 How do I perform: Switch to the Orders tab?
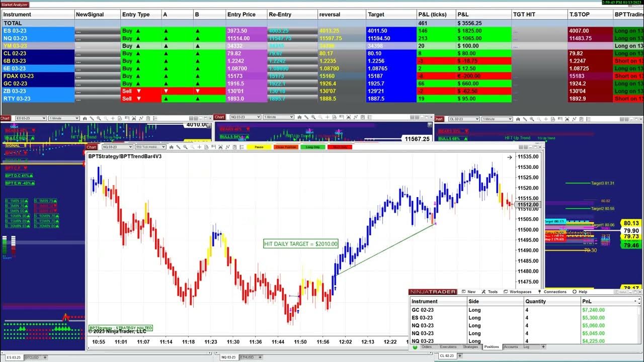[427, 347]
